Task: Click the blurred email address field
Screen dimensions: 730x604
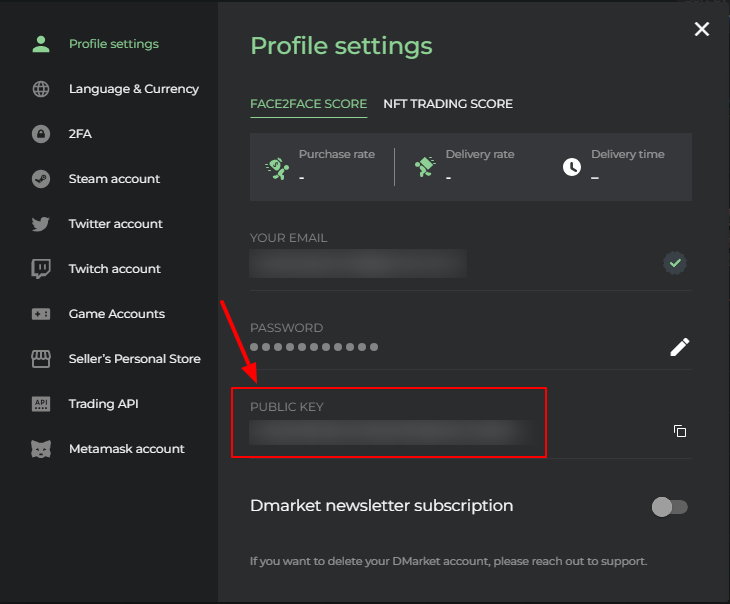Action: coord(358,264)
